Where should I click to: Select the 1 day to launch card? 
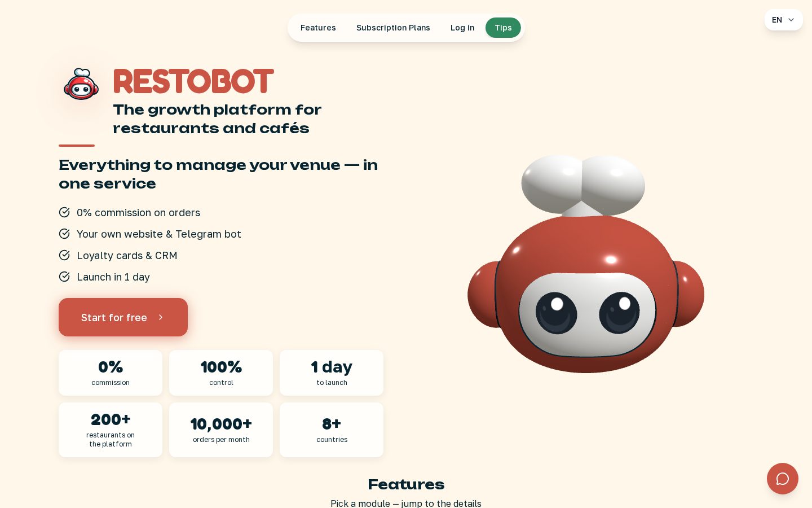[x=332, y=373]
